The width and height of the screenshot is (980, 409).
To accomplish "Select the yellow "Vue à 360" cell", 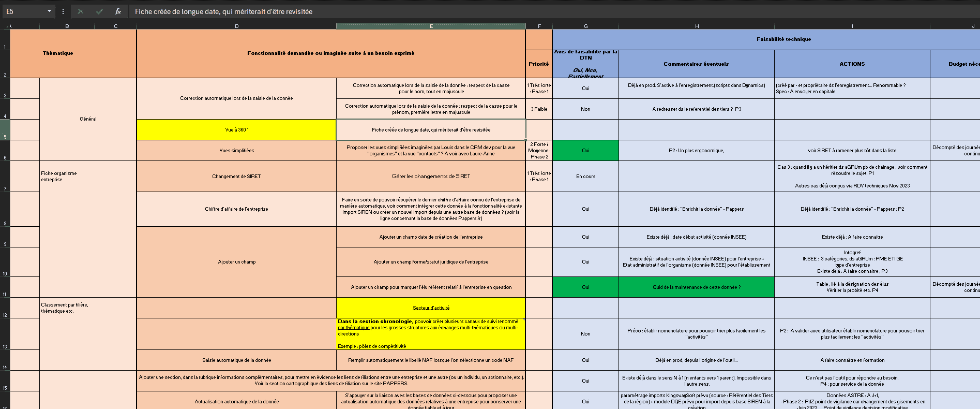I will tap(236, 130).
